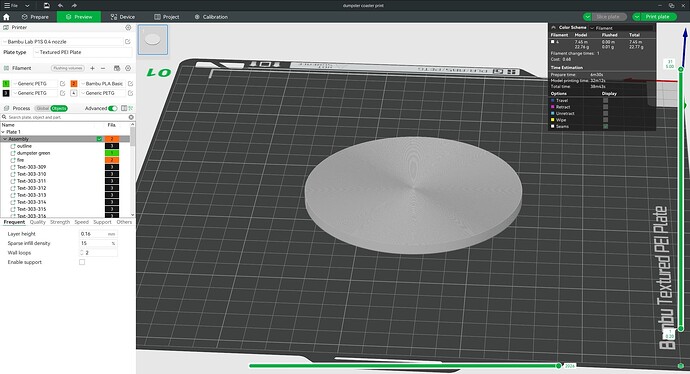690x374 pixels.
Task: Open the Color Scheme Filament dropdown
Action: tap(621, 28)
